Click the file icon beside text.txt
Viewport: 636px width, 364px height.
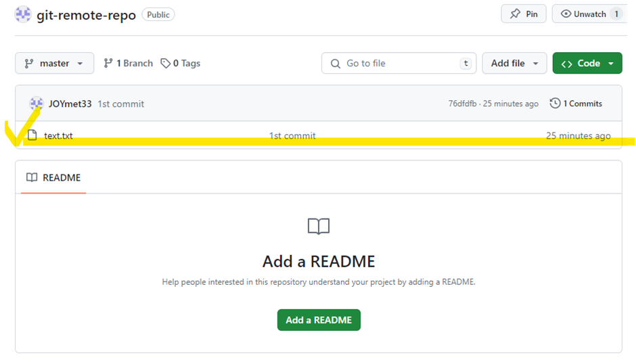click(32, 135)
